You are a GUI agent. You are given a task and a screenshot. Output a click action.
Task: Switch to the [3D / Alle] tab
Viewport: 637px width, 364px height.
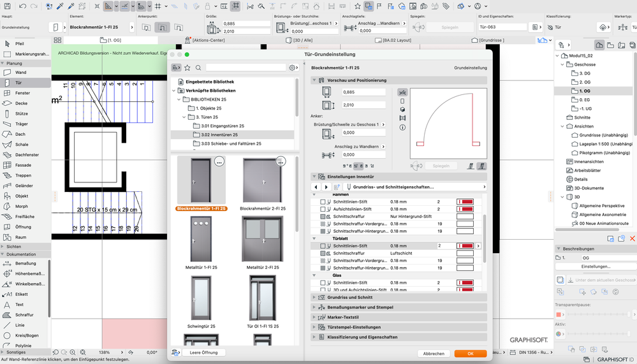pyautogui.click(x=298, y=40)
